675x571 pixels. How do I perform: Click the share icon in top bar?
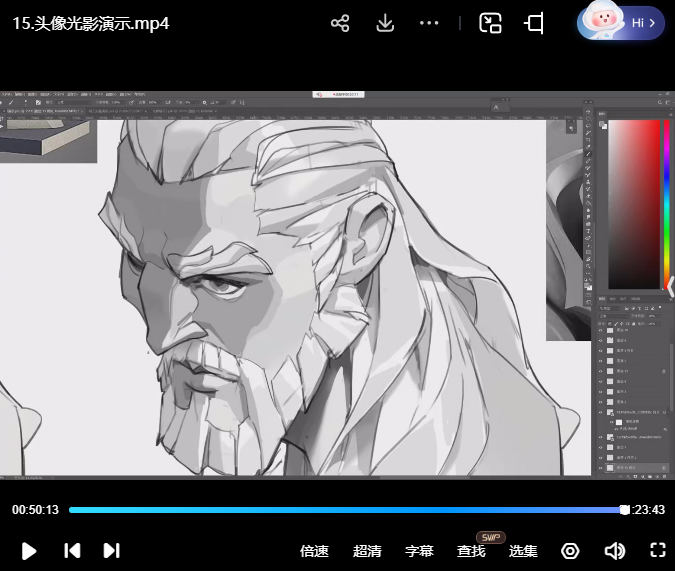(x=340, y=23)
